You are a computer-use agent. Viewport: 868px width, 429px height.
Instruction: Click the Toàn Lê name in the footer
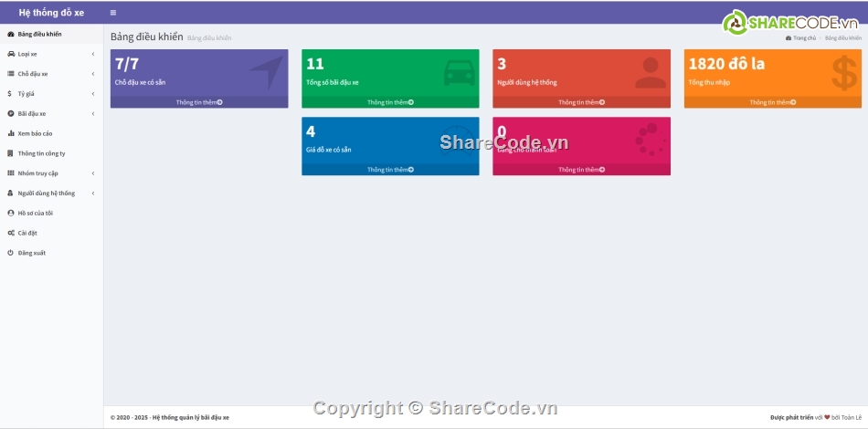852,417
